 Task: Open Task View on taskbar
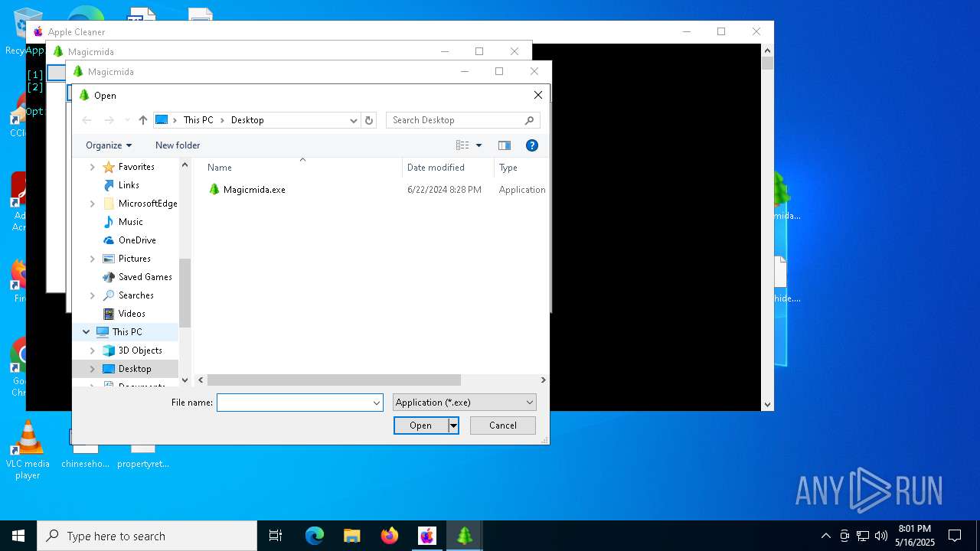(x=276, y=536)
